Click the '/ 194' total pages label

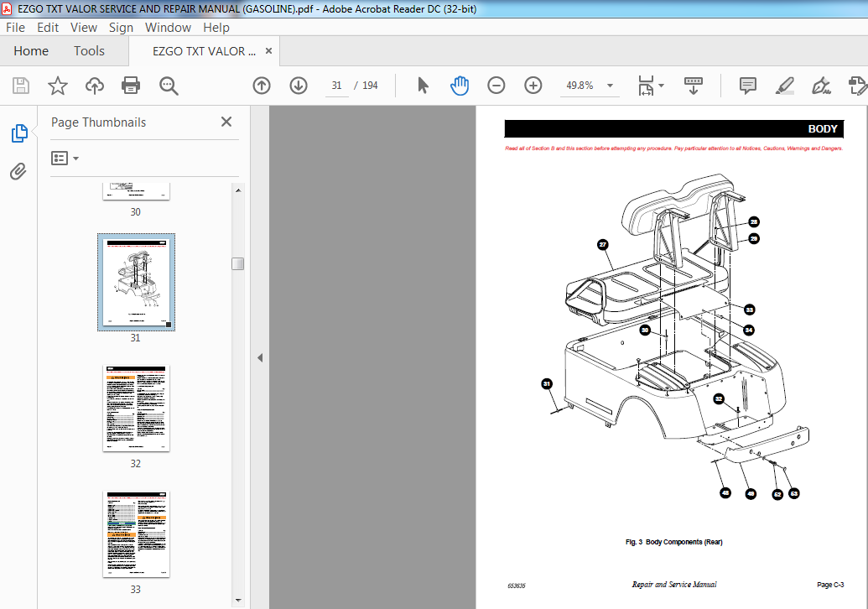366,86
